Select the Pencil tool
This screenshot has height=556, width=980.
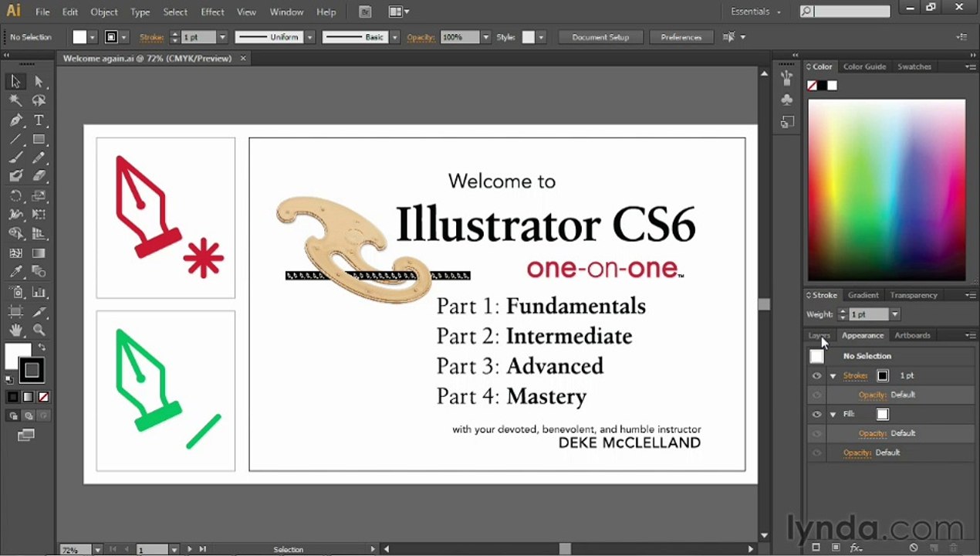[39, 158]
